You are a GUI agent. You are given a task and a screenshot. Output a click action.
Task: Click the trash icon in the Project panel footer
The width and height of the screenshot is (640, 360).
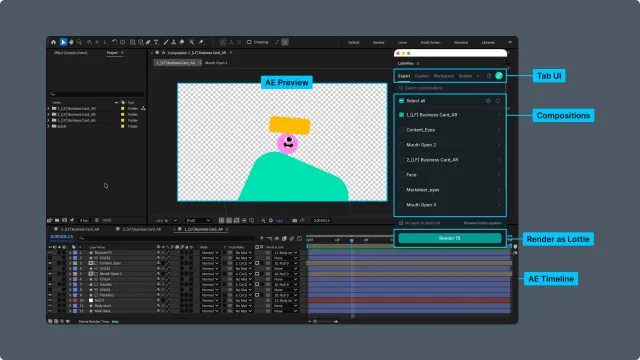97,220
